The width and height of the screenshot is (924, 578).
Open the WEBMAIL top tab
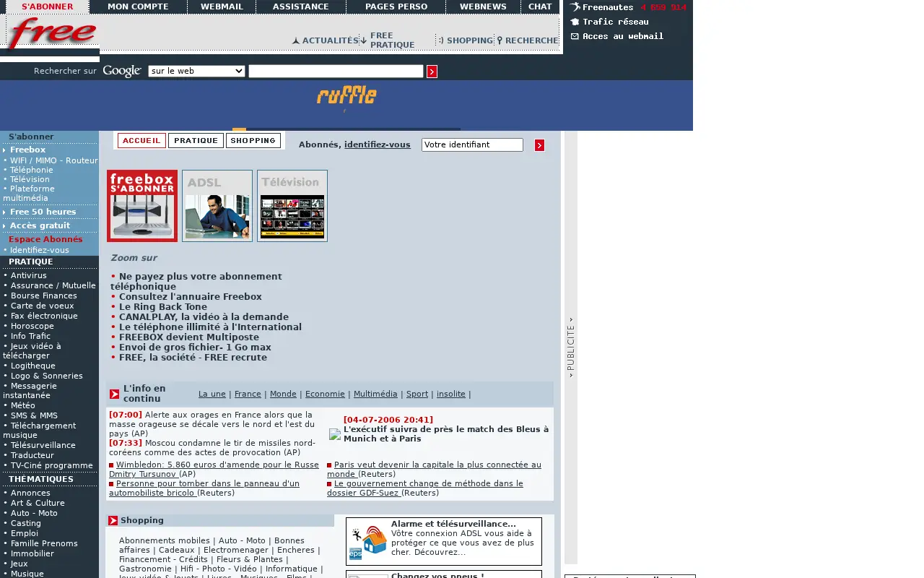222,7
